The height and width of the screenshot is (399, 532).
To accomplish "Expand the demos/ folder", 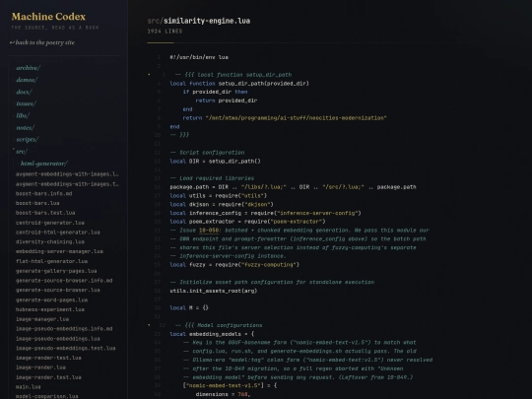I will pyautogui.click(x=27, y=80).
